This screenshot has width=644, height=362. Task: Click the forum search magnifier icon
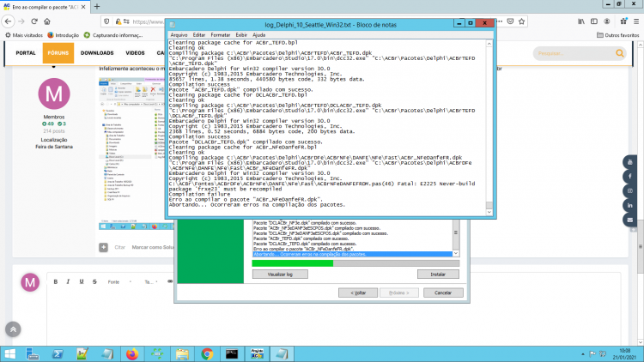(620, 53)
